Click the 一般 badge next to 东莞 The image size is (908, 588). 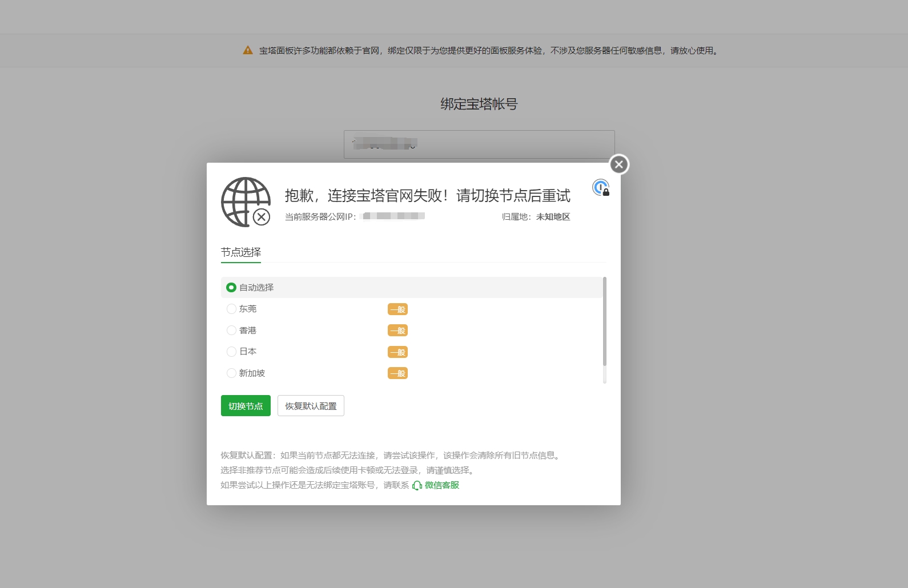(398, 309)
